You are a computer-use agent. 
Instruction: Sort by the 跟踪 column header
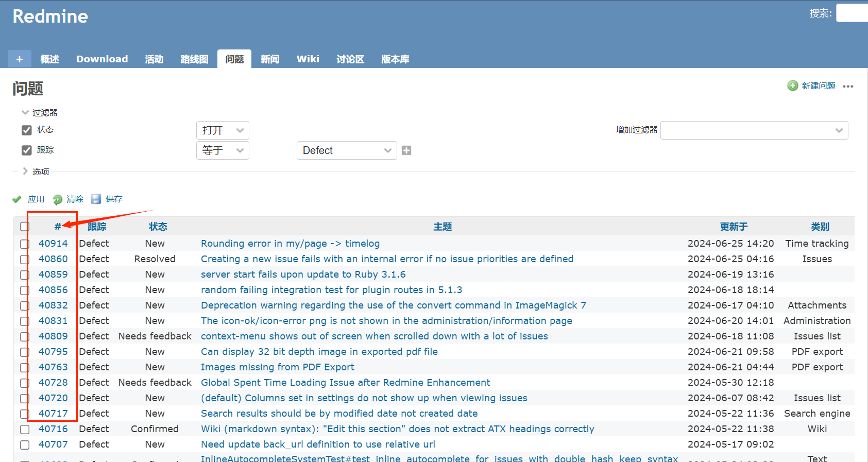point(97,227)
